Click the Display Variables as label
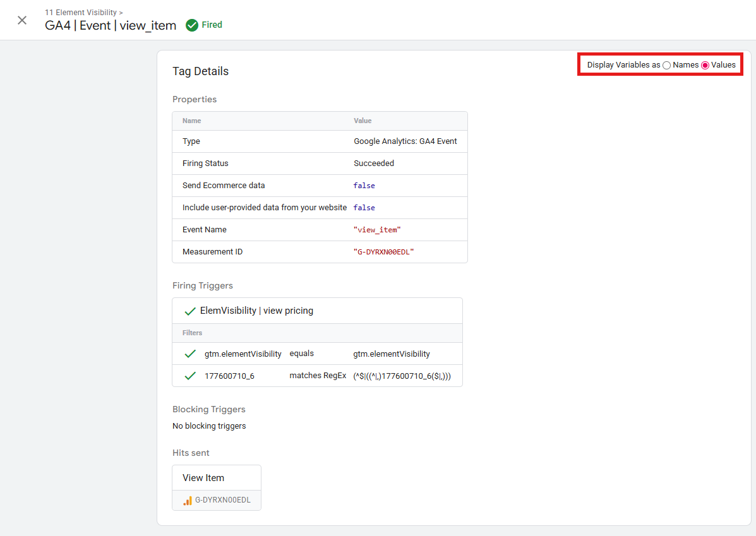This screenshot has height=536, width=756. (x=623, y=65)
